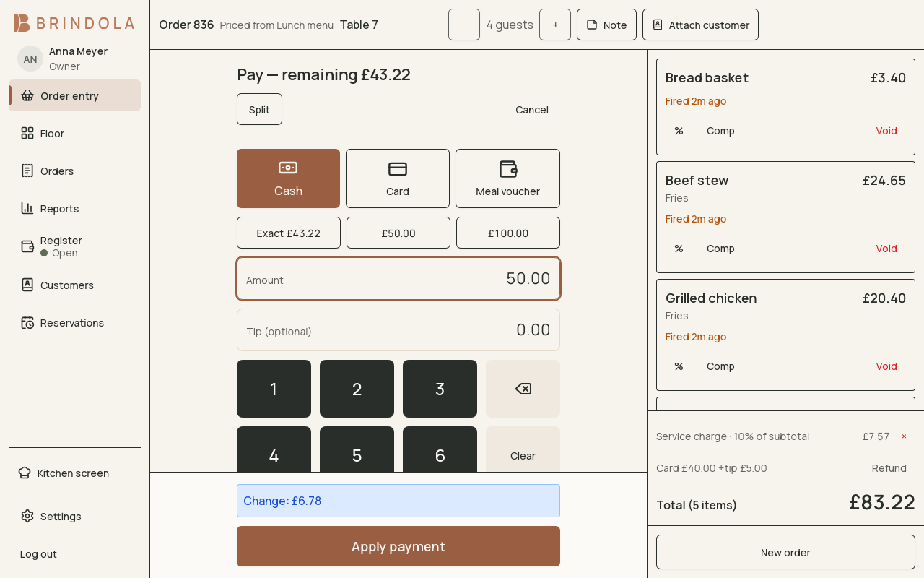Attach customer to the order
Screen dimensions: 924x578
(x=700, y=25)
